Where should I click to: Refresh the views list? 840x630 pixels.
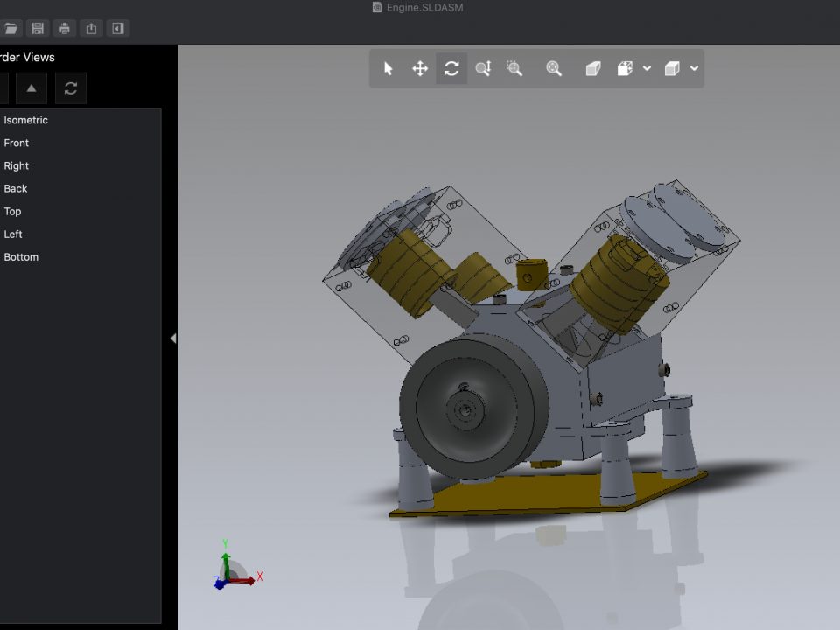coord(71,88)
